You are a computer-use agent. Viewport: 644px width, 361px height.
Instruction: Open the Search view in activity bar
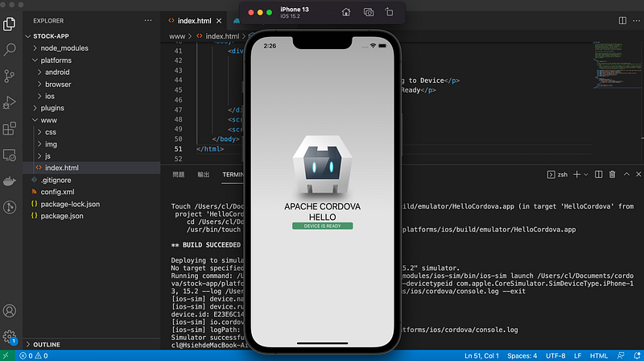10,50
